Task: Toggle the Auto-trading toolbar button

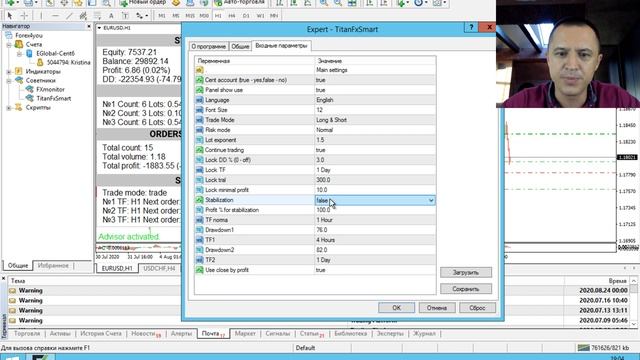Action: coord(240,3)
